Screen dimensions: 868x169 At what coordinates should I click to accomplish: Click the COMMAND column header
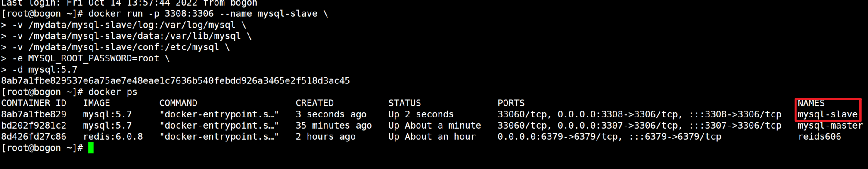[178, 103]
